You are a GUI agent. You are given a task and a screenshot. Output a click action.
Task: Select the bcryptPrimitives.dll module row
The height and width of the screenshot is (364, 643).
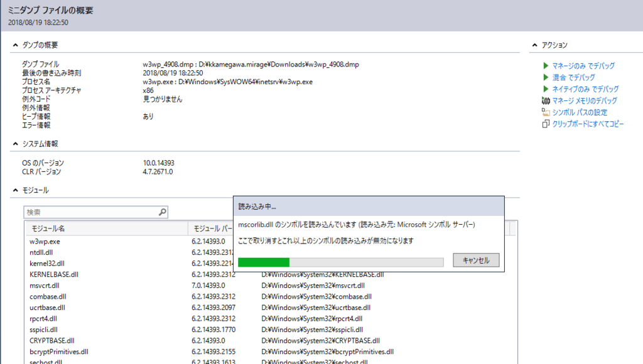pyautogui.click(x=271, y=351)
